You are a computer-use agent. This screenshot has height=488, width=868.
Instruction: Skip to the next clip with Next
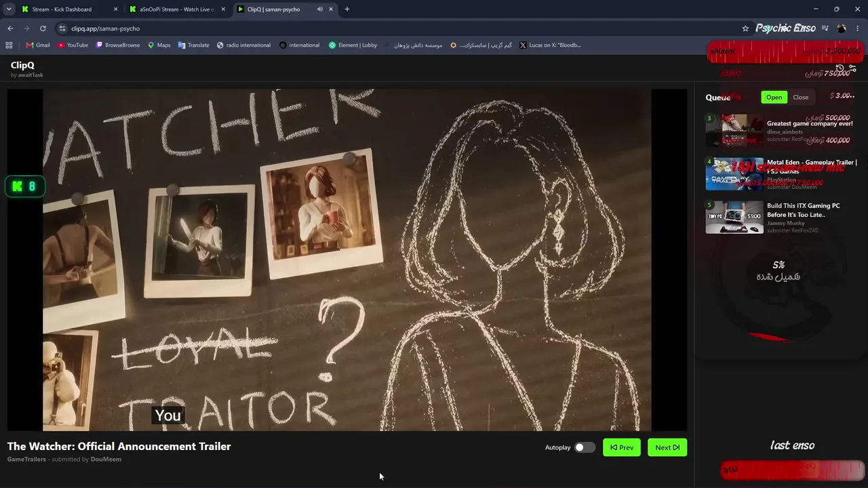pyautogui.click(x=667, y=447)
